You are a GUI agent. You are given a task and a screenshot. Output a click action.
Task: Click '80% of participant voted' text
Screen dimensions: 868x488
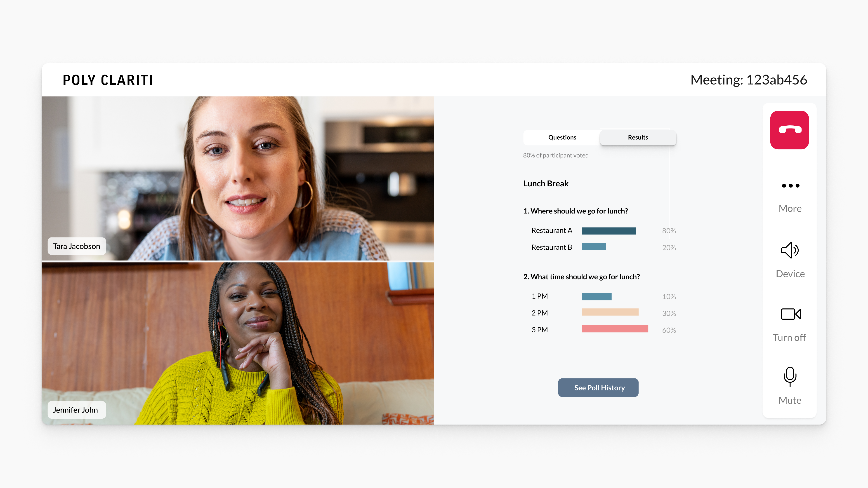click(x=556, y=155)
